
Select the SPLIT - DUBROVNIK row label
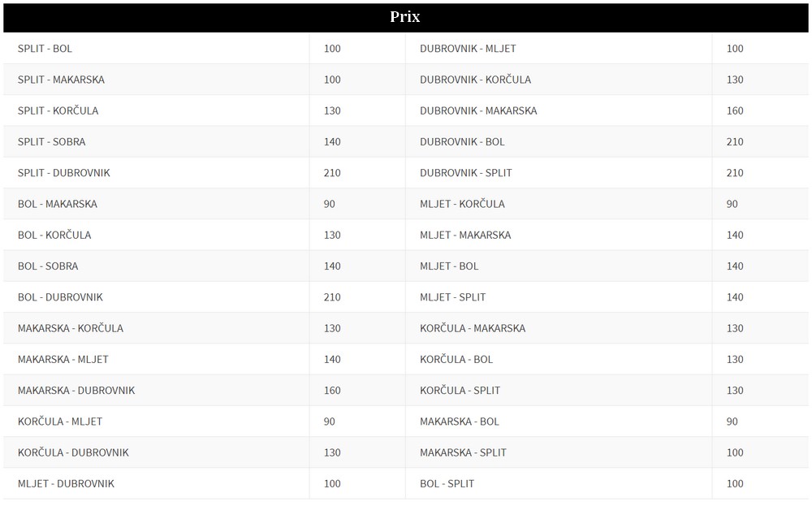pos(63,173)
